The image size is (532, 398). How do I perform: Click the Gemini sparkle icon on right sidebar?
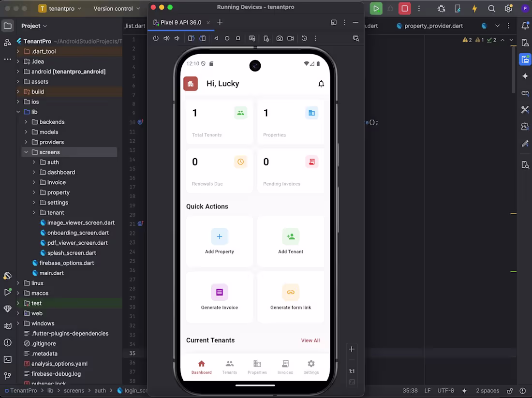[x=525, y=76]
